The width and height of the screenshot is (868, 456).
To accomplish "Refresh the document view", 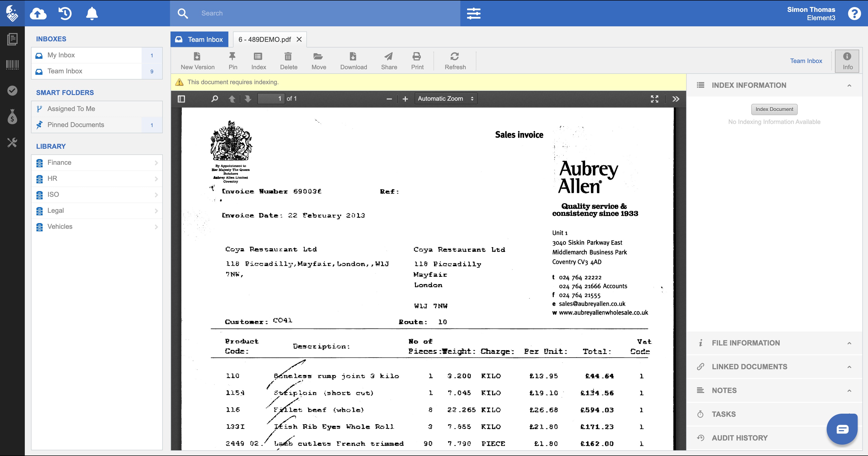I will (455, 61).
